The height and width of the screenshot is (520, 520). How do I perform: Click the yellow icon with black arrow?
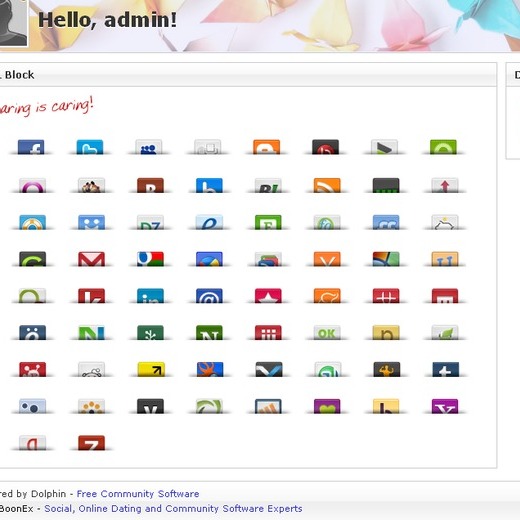coord(151,370)
